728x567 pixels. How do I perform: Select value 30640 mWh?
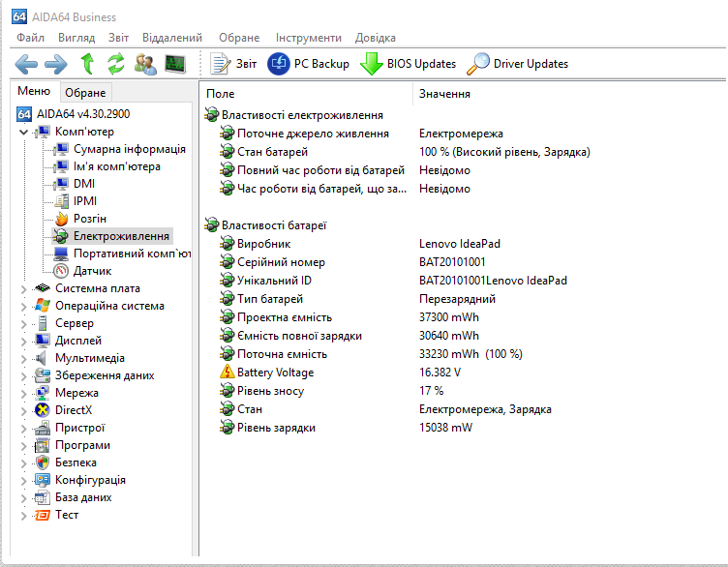pyautogui.click(x=449, y=336)
